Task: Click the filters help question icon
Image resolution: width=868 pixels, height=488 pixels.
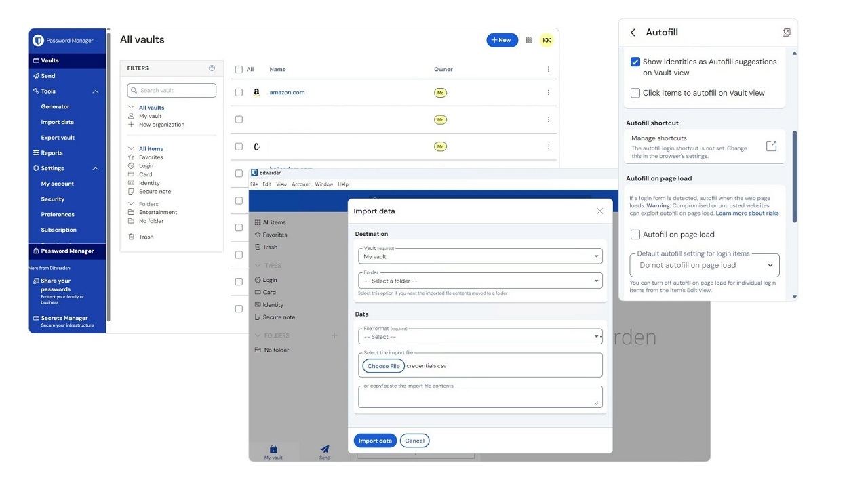Action: [x=212, y=68]
